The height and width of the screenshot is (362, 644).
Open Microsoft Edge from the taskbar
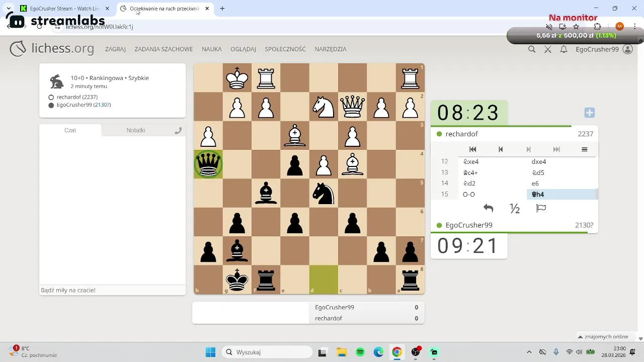[x=378, y=352]
